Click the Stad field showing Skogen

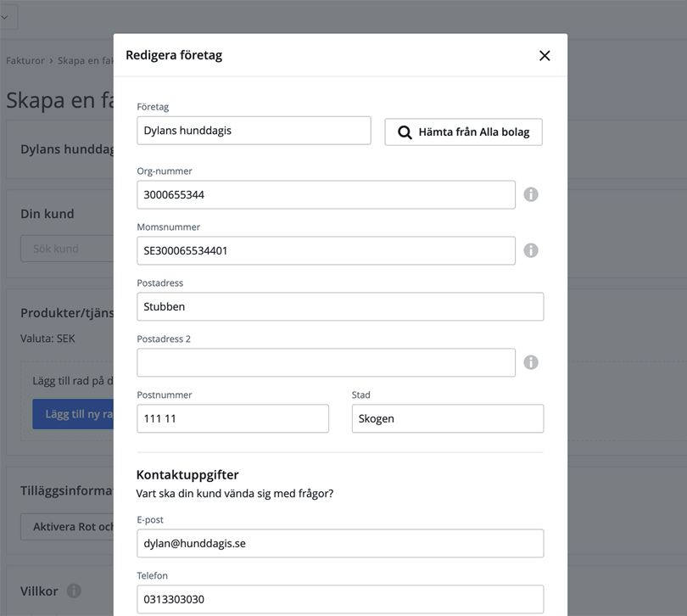tap(447, 418)
